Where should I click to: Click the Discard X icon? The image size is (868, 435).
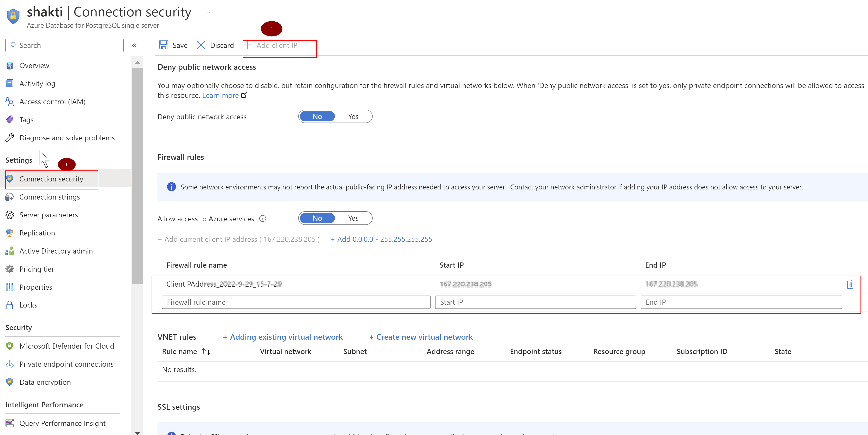201,45
